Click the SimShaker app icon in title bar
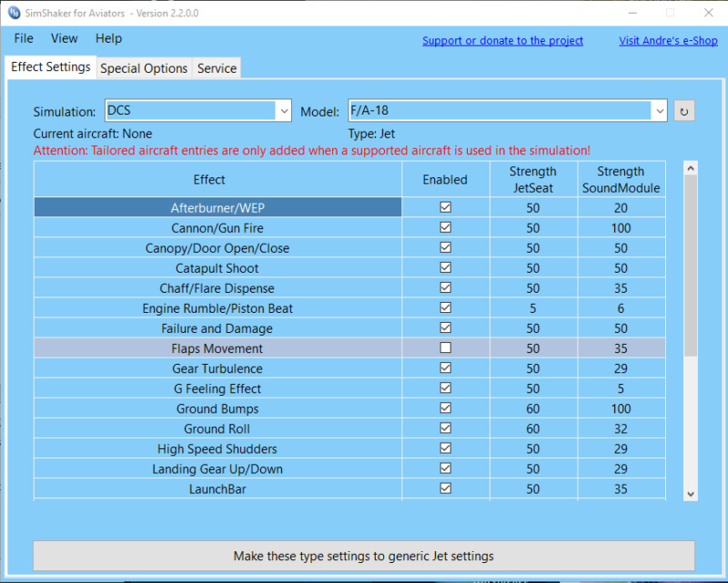The height and width of the screenshot is (583, 728). point(14,13)
